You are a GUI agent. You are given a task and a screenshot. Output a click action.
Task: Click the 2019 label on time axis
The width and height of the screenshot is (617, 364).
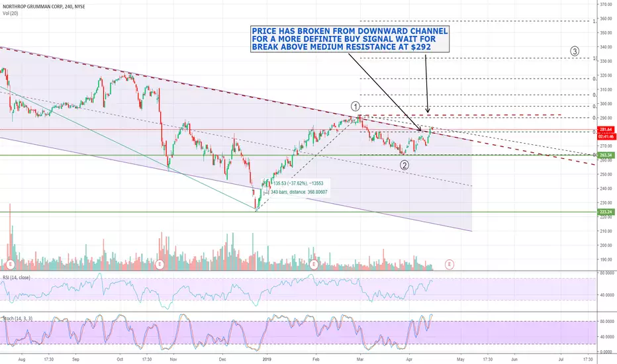(x=267, y=359)
